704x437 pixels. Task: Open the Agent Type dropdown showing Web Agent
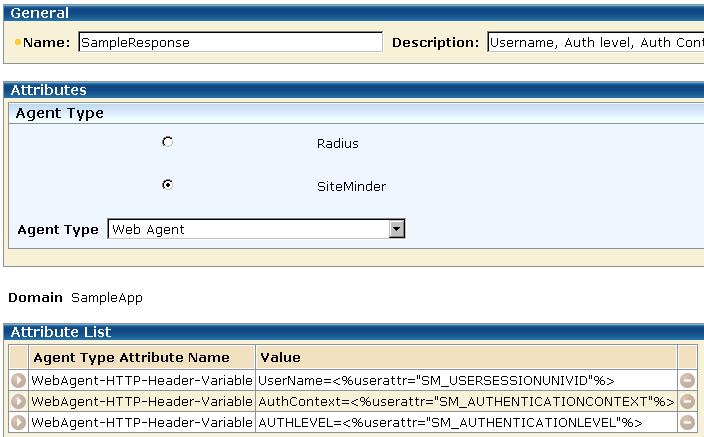point(396,229)
